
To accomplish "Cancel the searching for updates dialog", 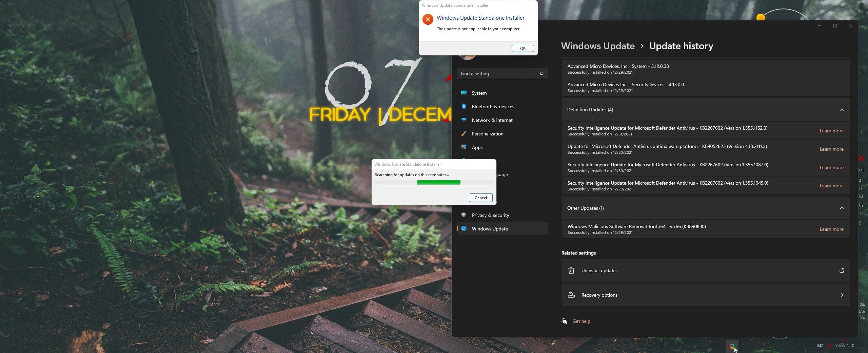I will pos(480,198).
